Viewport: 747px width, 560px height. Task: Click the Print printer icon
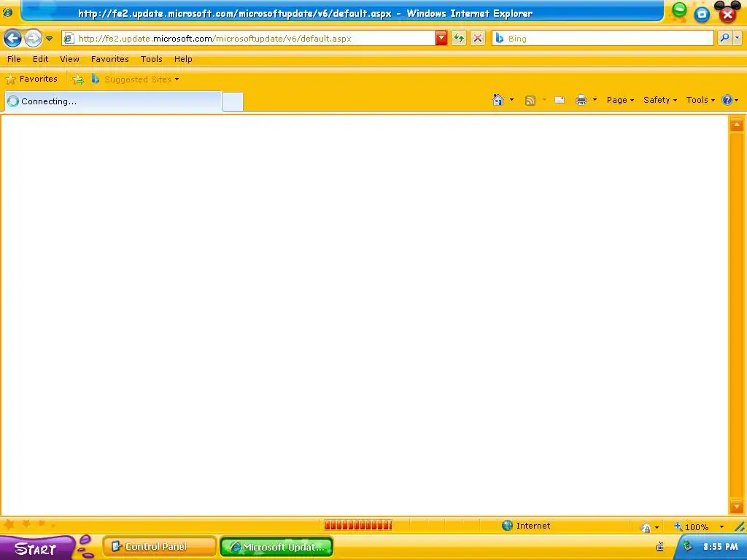click(x=581, y=100)
